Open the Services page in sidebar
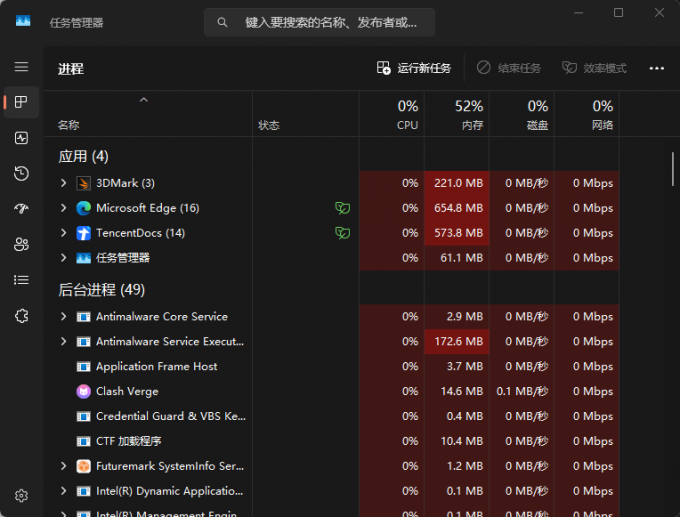The width and height of the screenshot is (680, 517). (21, 316)
